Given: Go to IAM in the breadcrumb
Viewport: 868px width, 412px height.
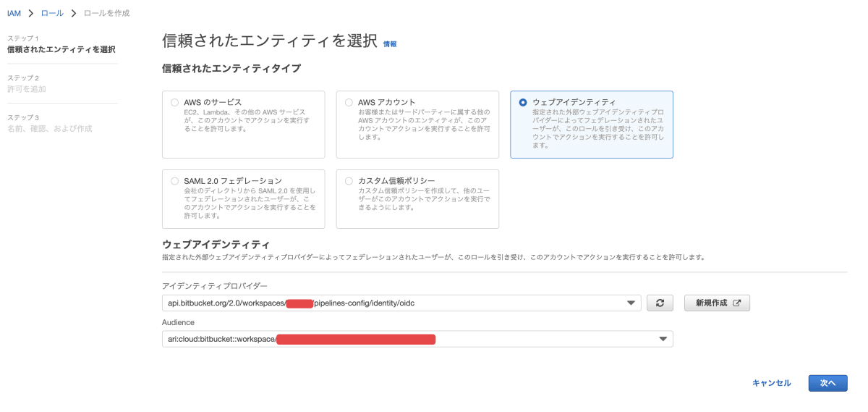Looking at the screenshot, I should pyautogui.click(x=14, y=13).
